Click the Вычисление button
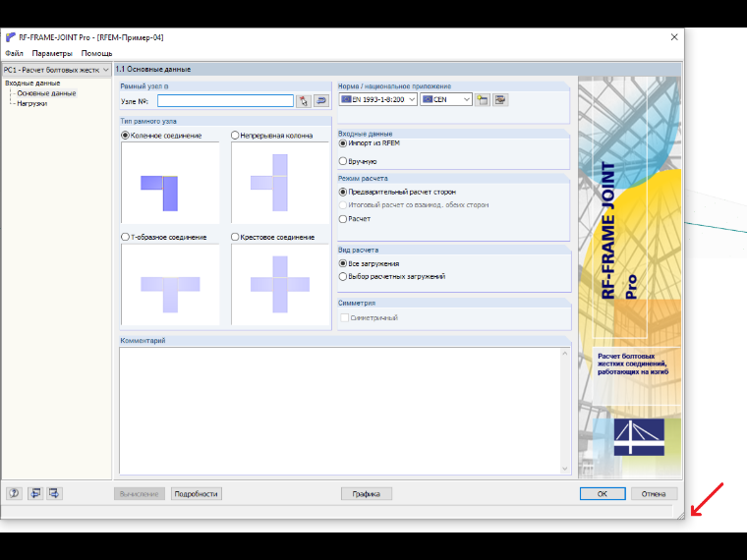The height and width of the screenshot is (560, 747). tap(140, 494)
